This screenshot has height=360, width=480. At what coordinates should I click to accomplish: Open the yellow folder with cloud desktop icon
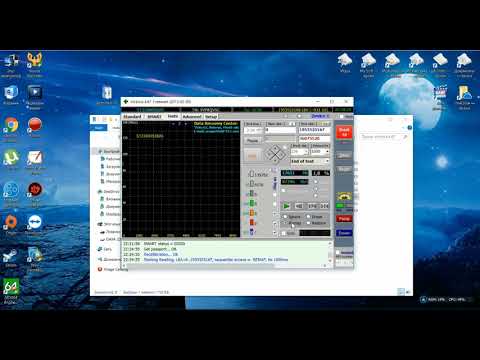click(x=464, y=93)
